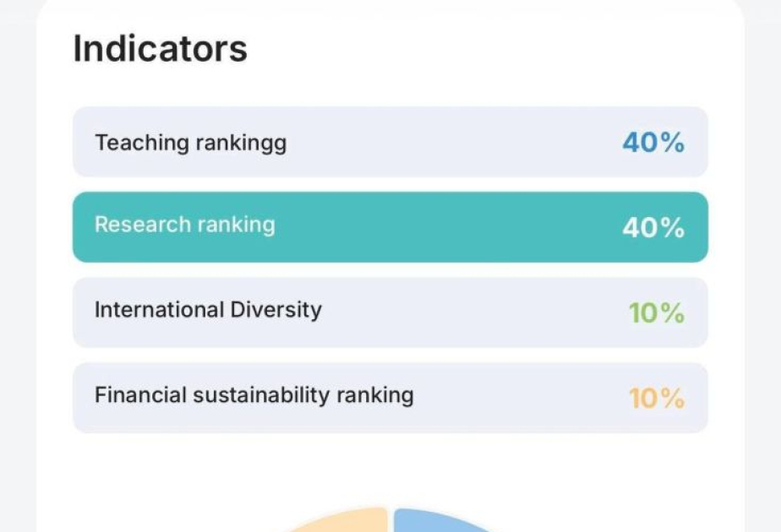
Task: Click the word 'Diversity' in third row
Action: [276, 310]
